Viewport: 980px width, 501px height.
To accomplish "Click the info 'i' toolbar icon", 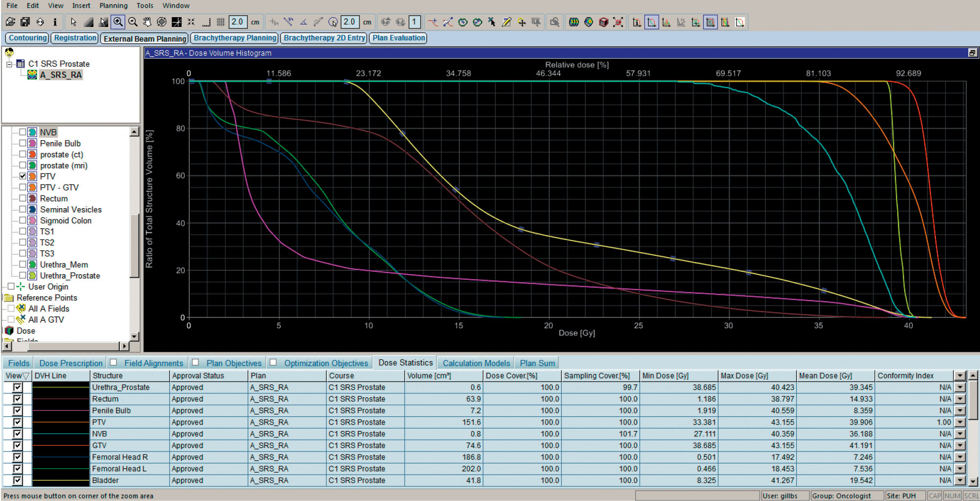I will (x=55, y=22).
